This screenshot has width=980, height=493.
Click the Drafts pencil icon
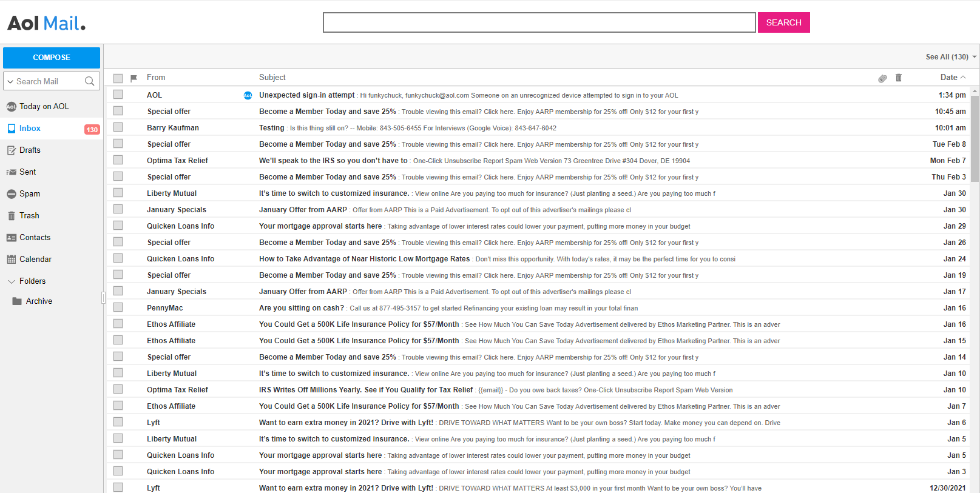point(12,150)
